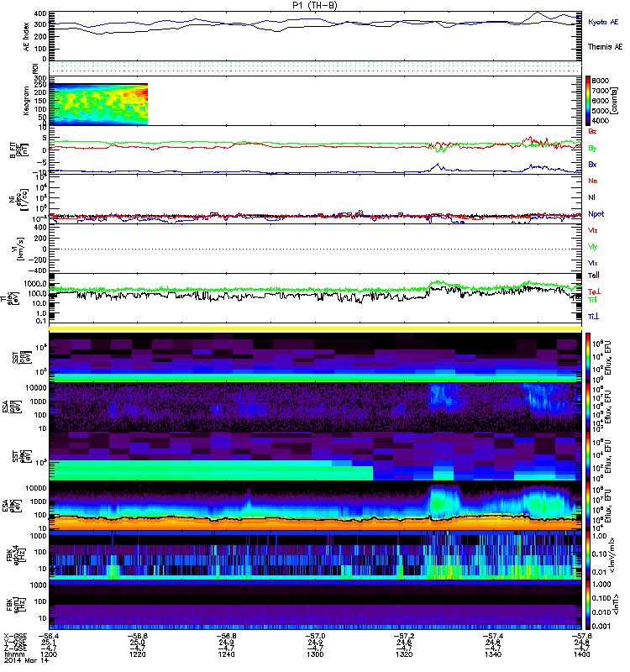Select the green "Viy" velocity legend label
The height and width of the screenshot is (672, 630).
click(593, 247)
